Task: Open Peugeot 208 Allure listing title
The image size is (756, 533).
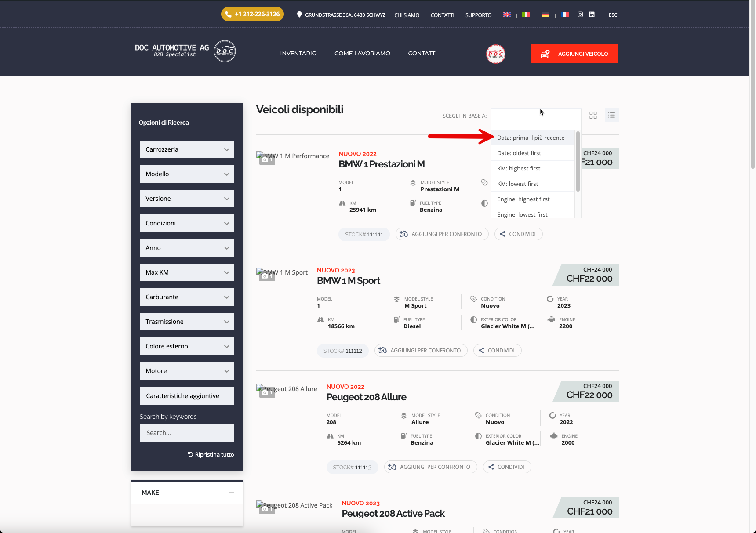Action: coord(367,397)
